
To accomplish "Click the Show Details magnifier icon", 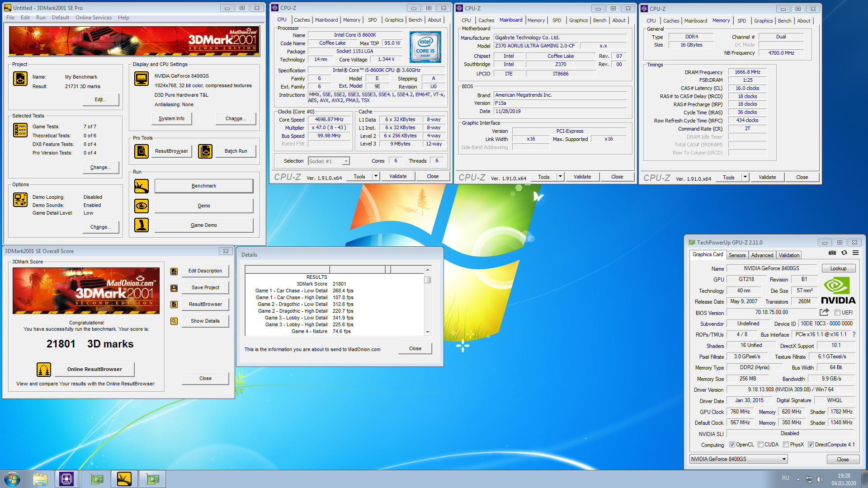I will [174, 321].
